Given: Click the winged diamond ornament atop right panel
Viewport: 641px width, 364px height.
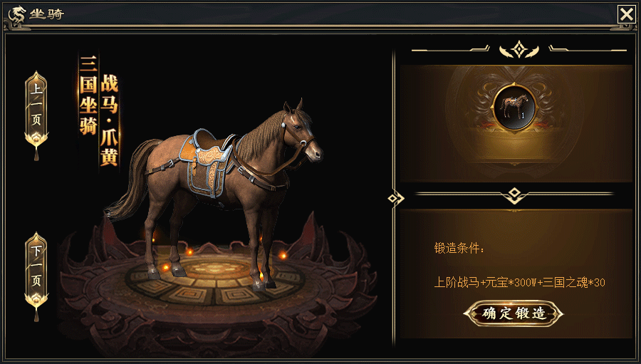Looking at the screenshot, I should 519,50.
